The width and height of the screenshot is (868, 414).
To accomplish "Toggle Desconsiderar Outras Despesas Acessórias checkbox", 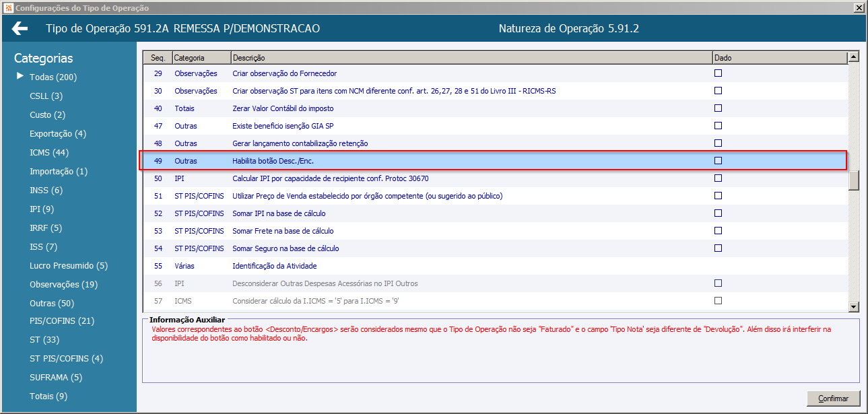I will (x=718, y=283).
